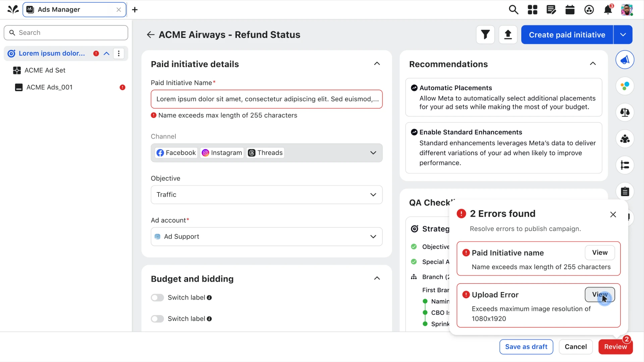Click the Cancel button
Screen dimensions: 644x362
(x=576, y=347)
